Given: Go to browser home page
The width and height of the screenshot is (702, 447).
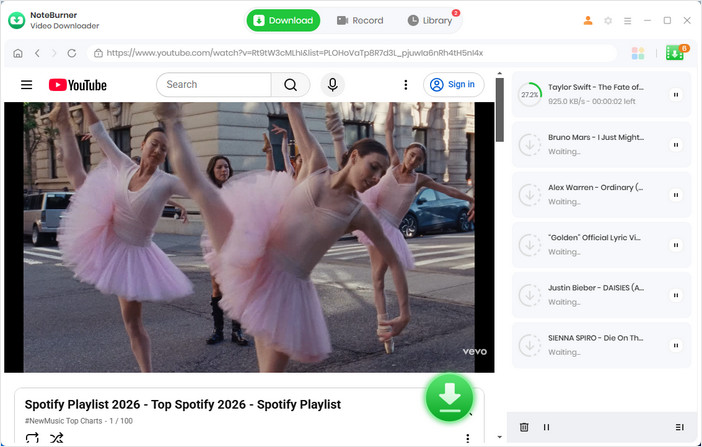Looking at the screenshot, I should click(18, 53).
